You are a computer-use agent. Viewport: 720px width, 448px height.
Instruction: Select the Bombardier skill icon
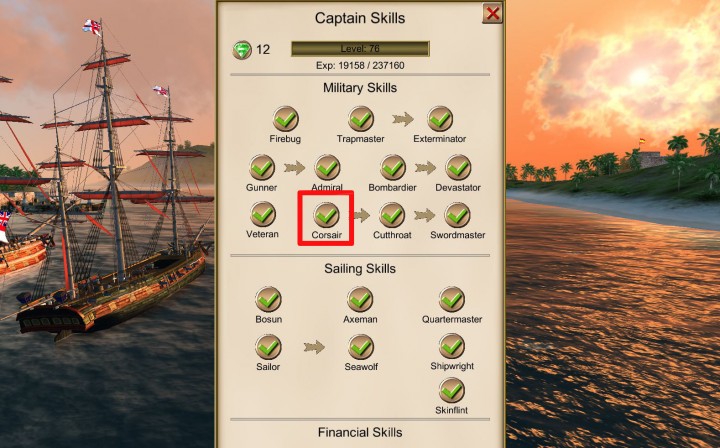tap(393, 168)
